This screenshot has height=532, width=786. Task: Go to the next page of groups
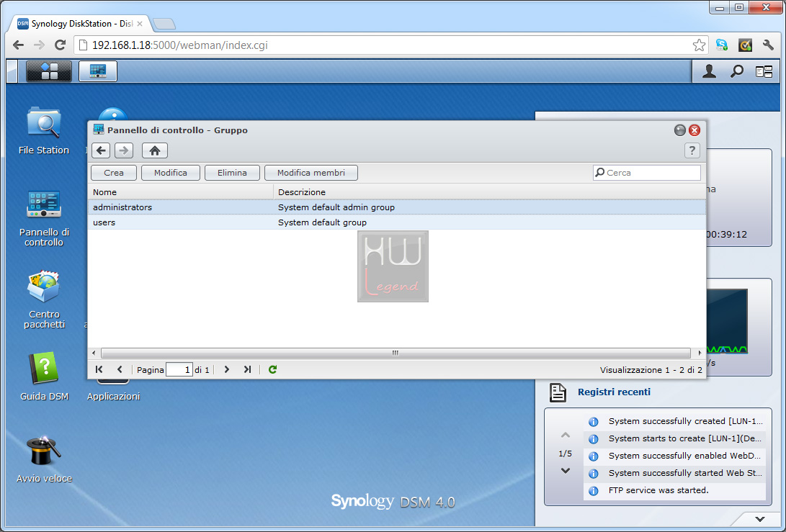[x=226, y=369]
